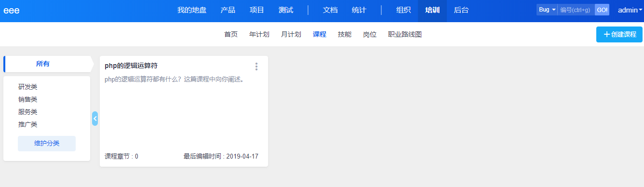Select the 销售类 category
The height and width of the screenshot is (187, 644).
tap(28, 99)
